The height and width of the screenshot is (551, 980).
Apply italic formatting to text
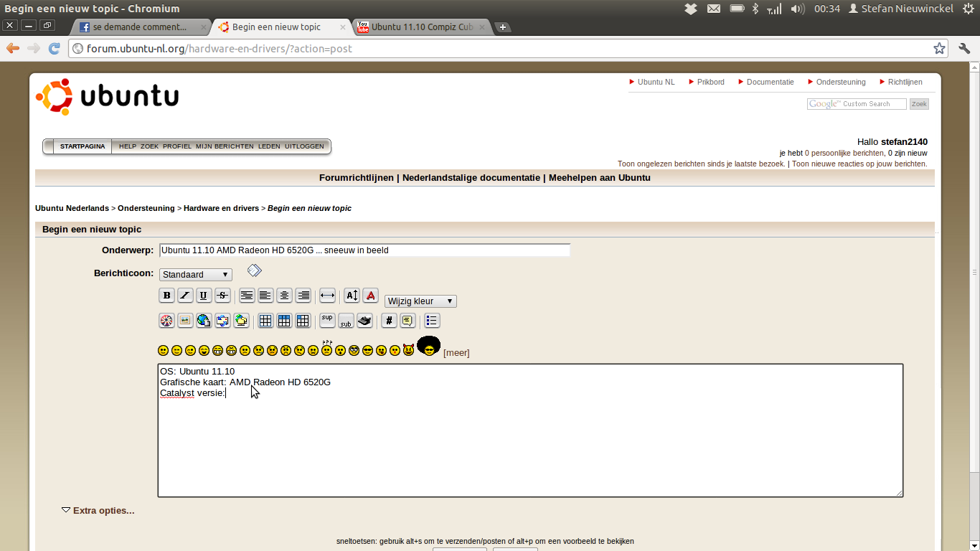point(185,295)
